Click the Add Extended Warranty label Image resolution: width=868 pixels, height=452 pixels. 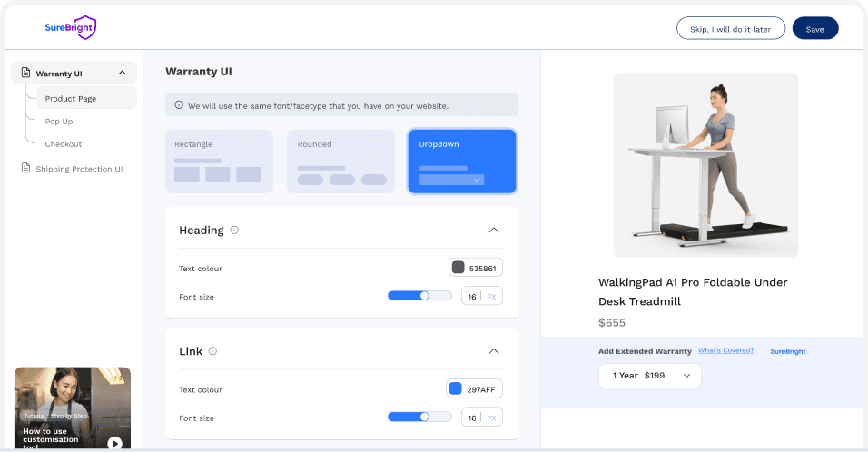[x=645, y=351]
